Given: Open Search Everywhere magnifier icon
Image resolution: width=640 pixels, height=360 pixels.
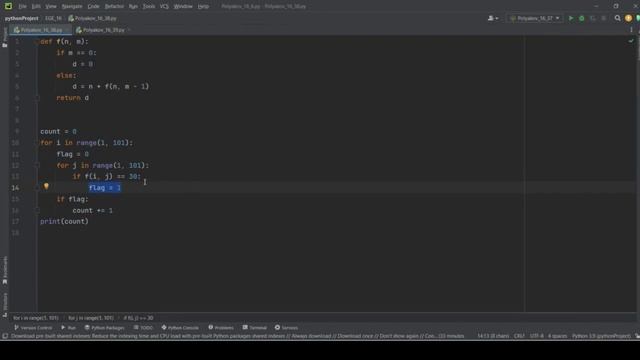Looking at the screenshot, I should click(617, 18).
